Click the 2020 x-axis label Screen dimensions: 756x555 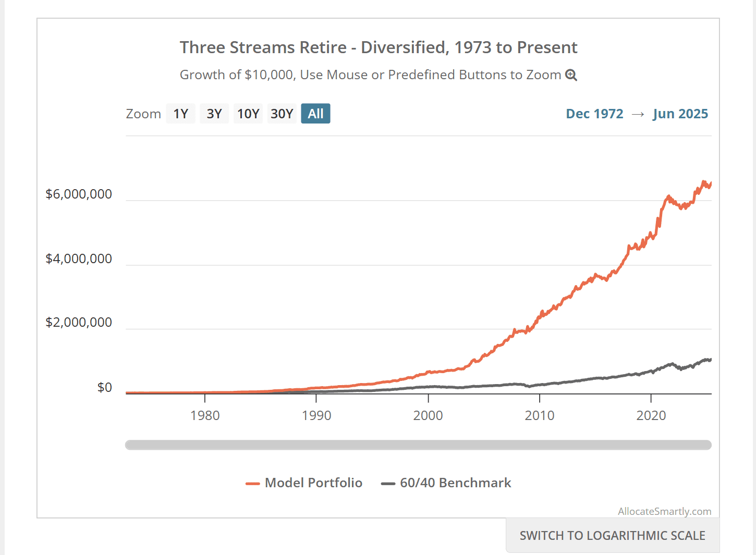pyautogui.click(x=651, y=415)
